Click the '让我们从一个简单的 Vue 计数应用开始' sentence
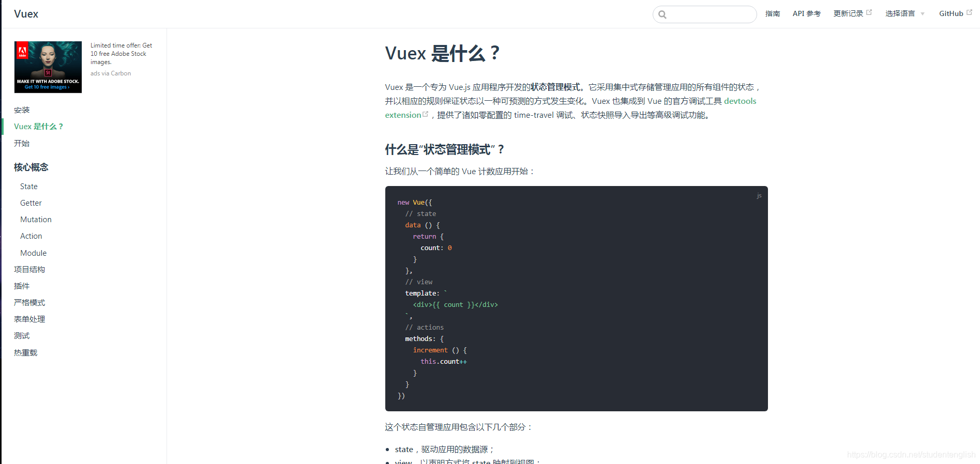Screen dimensions: 980x464 click(x=460, y=172)
